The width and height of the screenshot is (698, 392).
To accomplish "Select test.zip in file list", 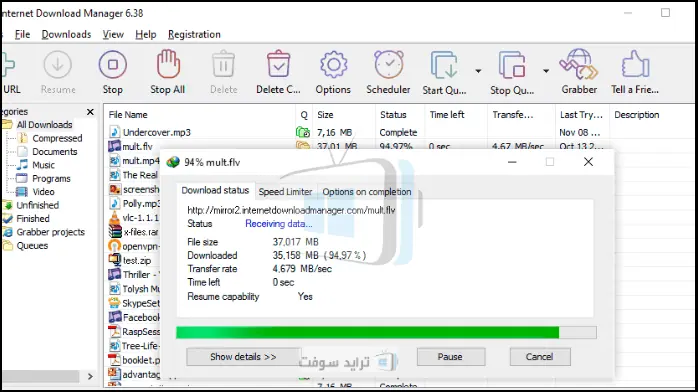I will click(137, 260).
